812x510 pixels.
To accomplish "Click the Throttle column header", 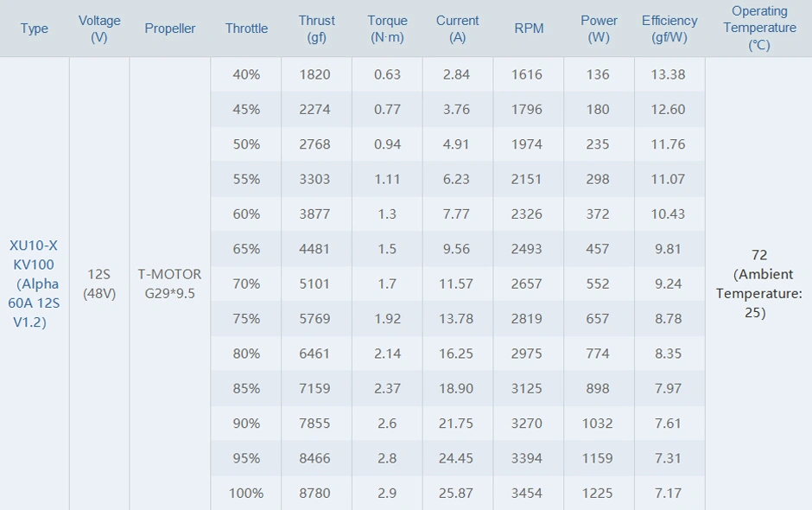I will click(x=246, y=29).
